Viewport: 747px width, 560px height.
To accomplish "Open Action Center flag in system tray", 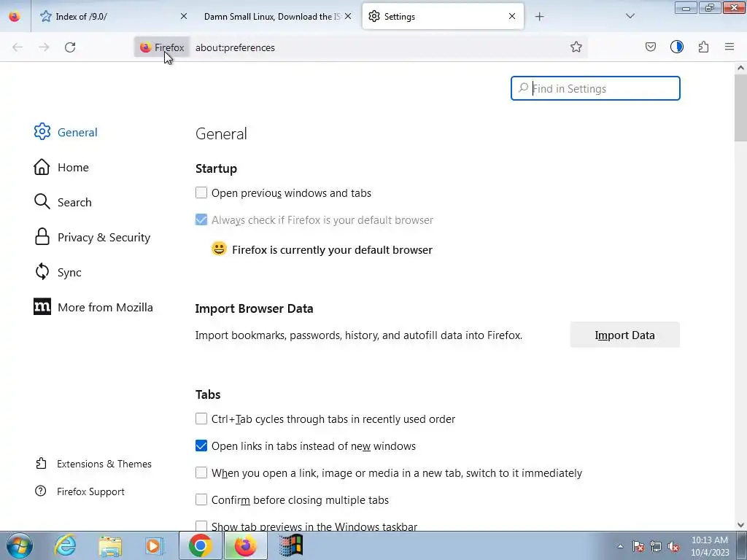I will point(638,546).
